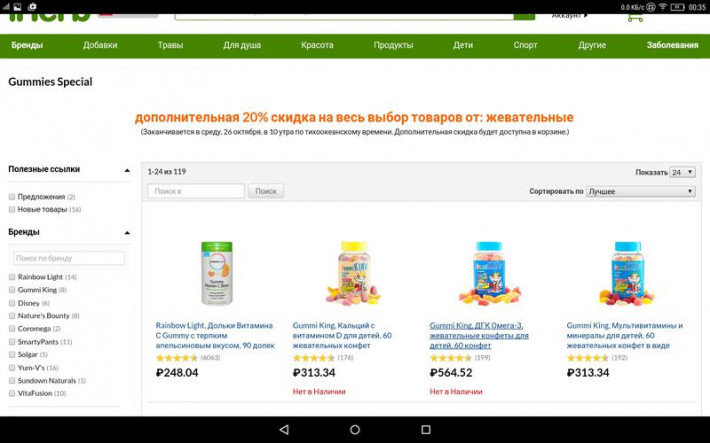Open the Android recent apps square icon
The image size is (710, 443).
coord(426,429)
